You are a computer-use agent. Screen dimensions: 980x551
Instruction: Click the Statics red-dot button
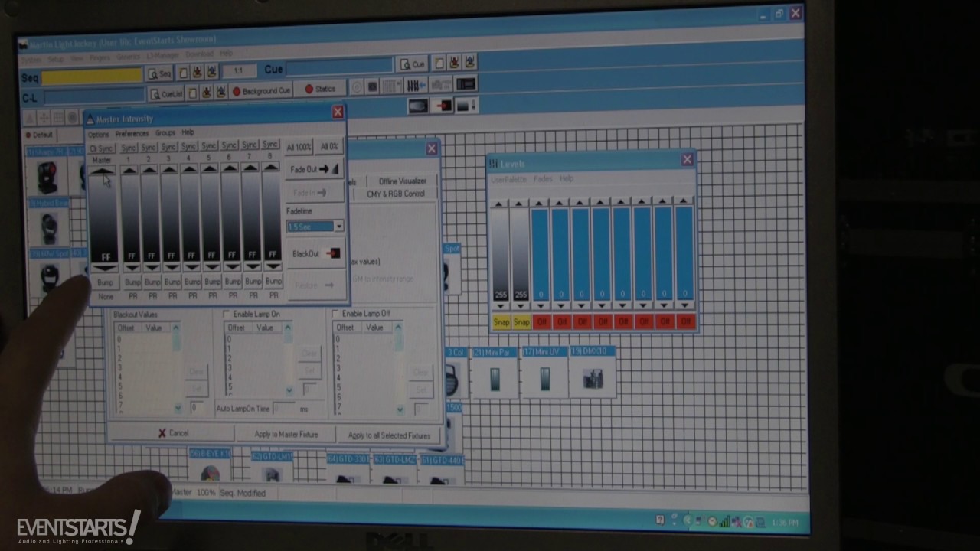(320, 89)
